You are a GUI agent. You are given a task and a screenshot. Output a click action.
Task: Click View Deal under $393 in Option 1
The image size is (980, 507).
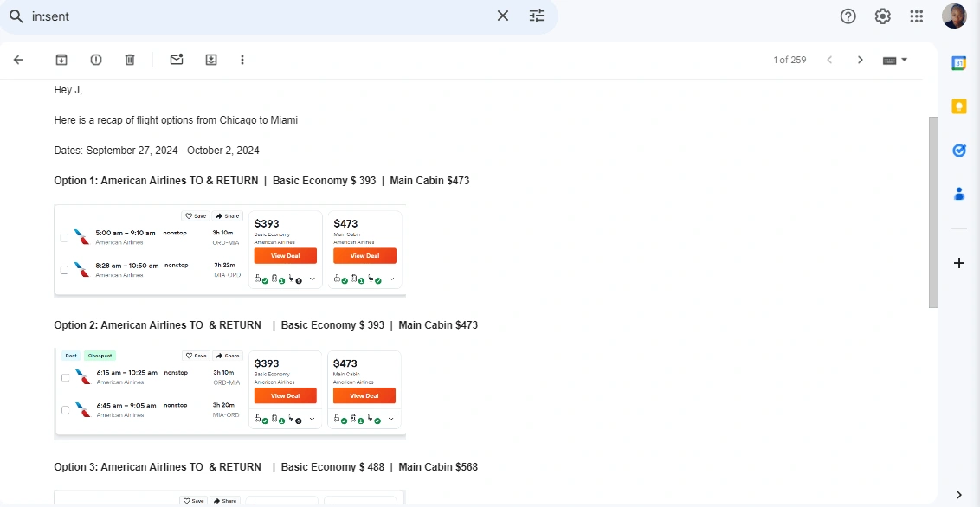click(x=285, y=255)
